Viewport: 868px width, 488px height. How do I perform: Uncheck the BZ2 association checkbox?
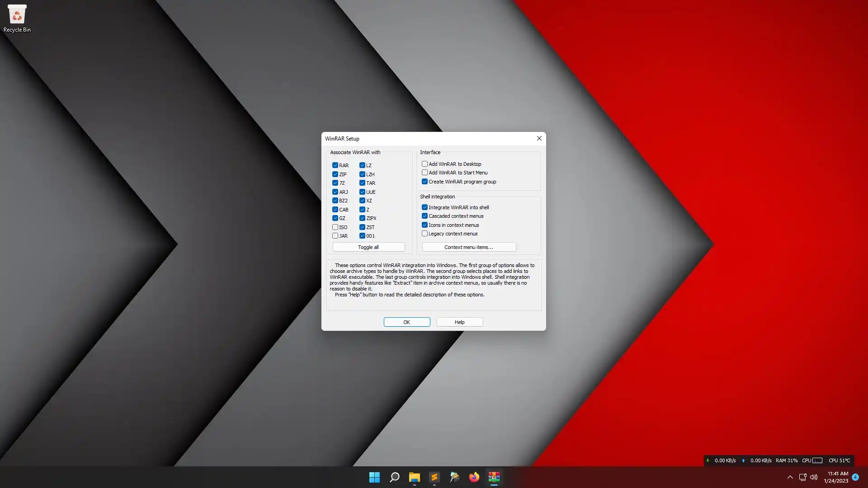pyautogui.click(x=335, y=201)
